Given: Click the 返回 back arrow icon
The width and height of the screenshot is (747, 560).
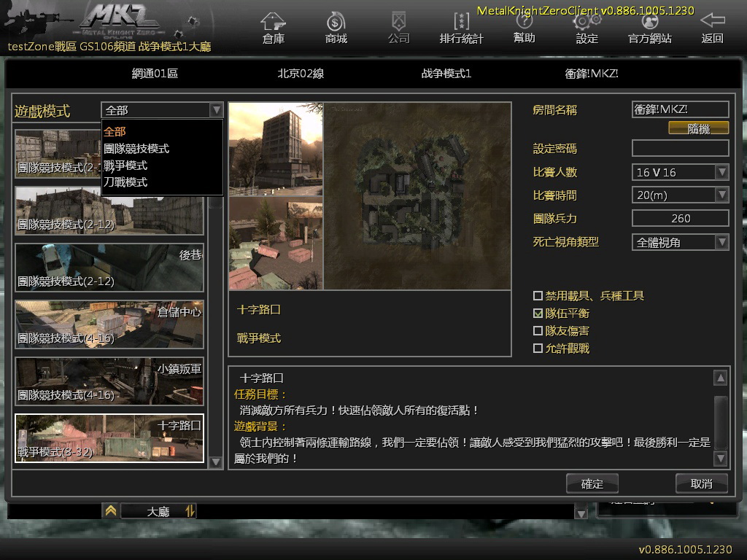Looking at the screenshot, I should point(712,22).
